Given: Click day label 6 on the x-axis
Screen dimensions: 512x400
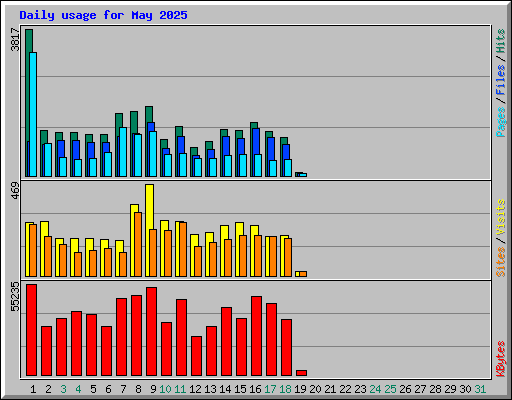Looking at the screenshot, I should [108, 389].
